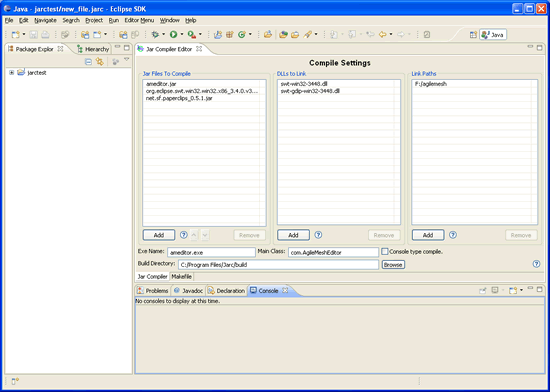This screenshot has height=392, width=550.
Task: Select the Java perspective button
Action: point(493,35)
